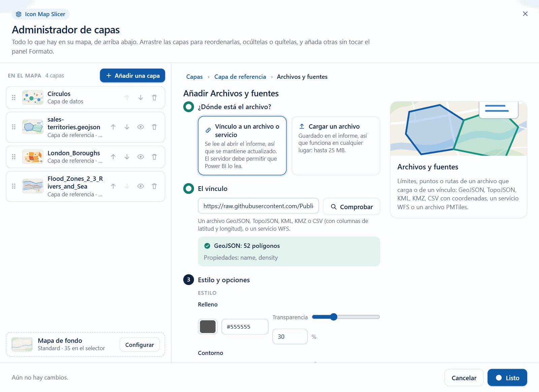Screen dimensions: 539x392
Task: Move London_Boroughs layer down
Action: (127, 157)
